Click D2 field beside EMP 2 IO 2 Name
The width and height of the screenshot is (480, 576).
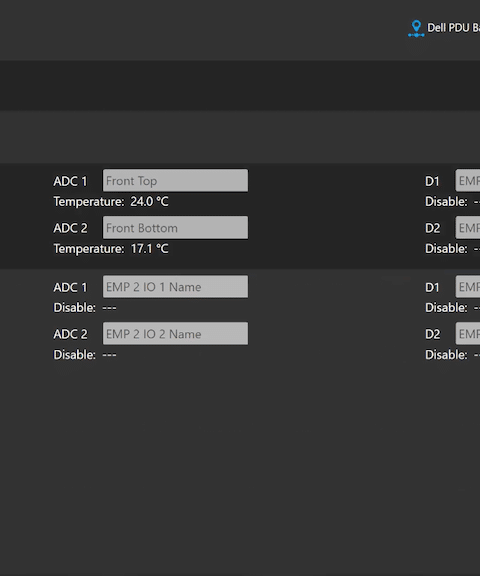(468, 334)
